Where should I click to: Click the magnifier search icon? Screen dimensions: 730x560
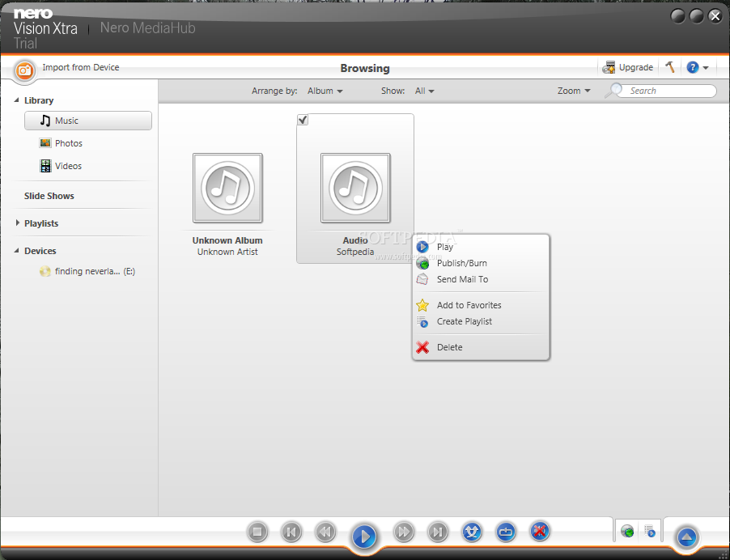pyautogui.click(x=613, y=91)
